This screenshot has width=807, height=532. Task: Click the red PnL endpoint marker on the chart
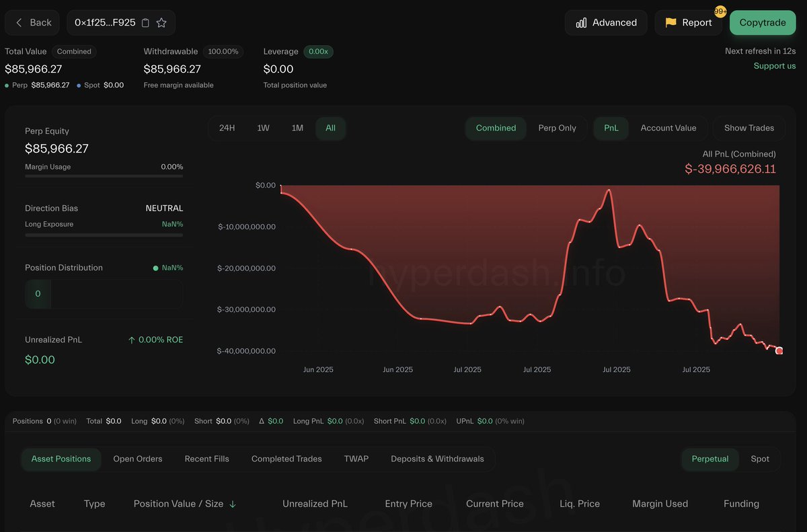779,350
